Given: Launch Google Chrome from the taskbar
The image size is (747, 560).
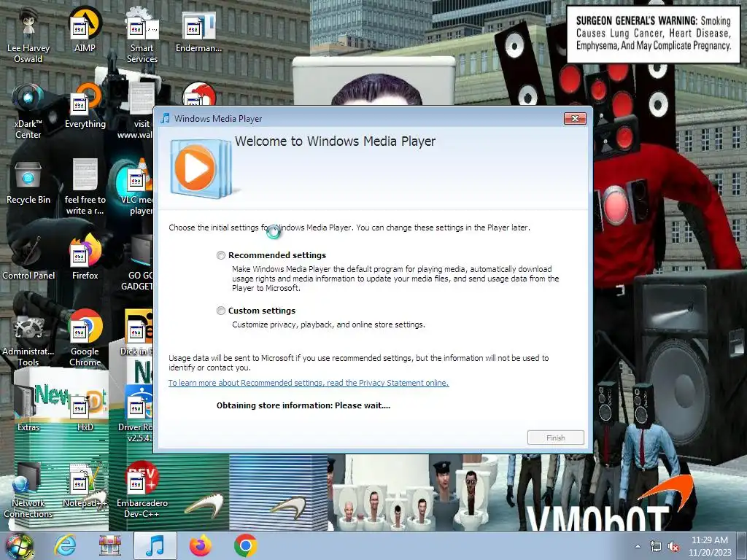Looking at the screenshot, I should tap(246, 545).
